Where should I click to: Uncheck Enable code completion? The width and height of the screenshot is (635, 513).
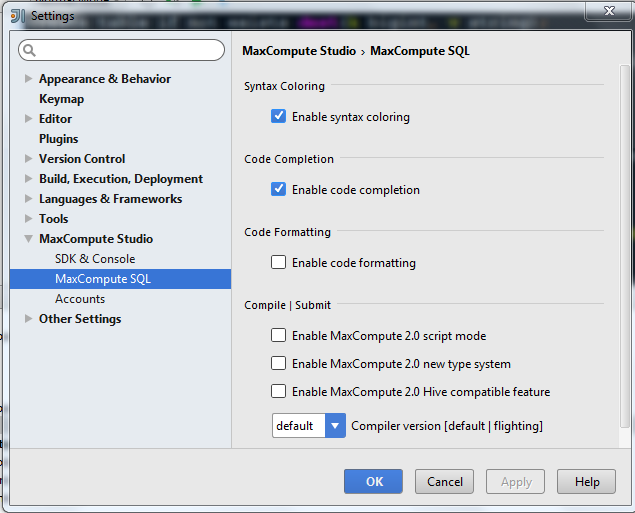click(x=279, y=190)
